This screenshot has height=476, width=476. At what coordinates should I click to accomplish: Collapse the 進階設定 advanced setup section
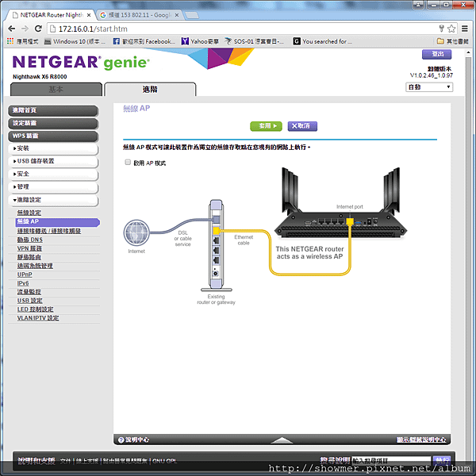pyautogui.click(x=53, y=200)
